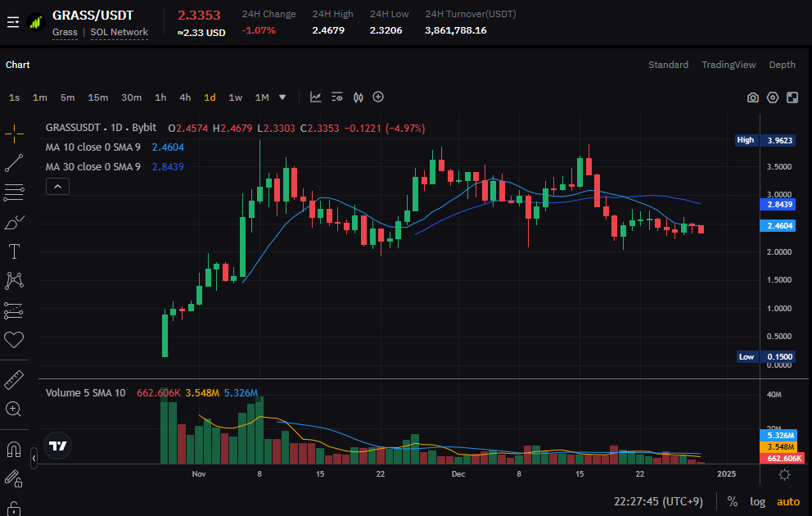812x516 pixels.
Task: Toggle auto scale mode
Action: point(788,501)
